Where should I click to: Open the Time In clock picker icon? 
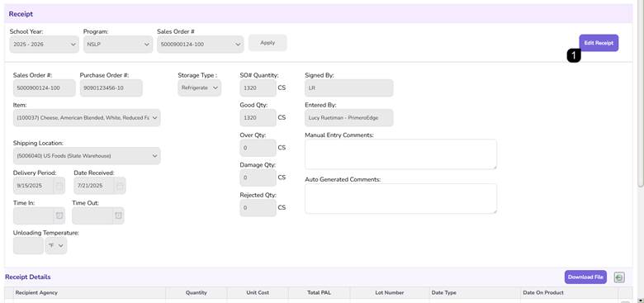pyautogui.click(x=59, y=215)
